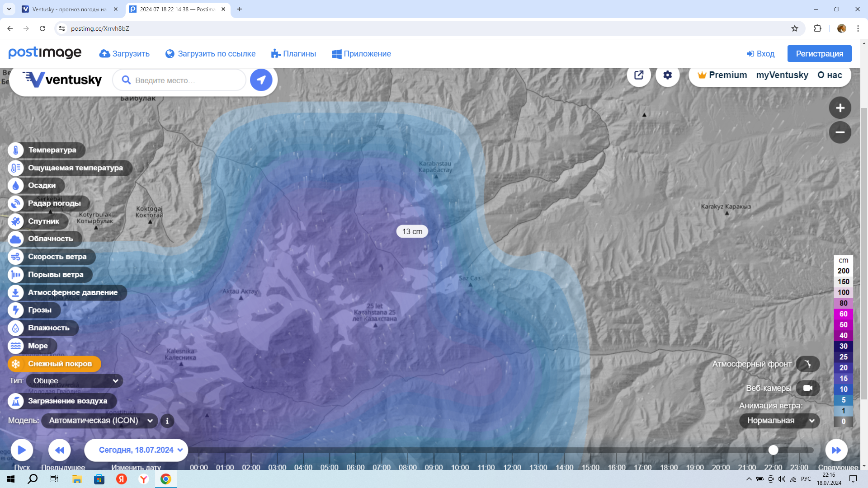Open the date selector dropdown
The image size is (868, 488).
136,450
